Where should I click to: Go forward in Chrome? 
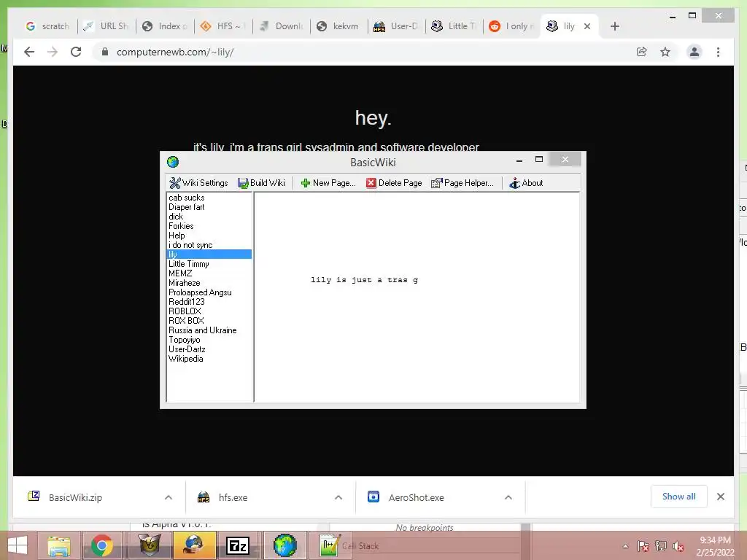pos(53,52)
